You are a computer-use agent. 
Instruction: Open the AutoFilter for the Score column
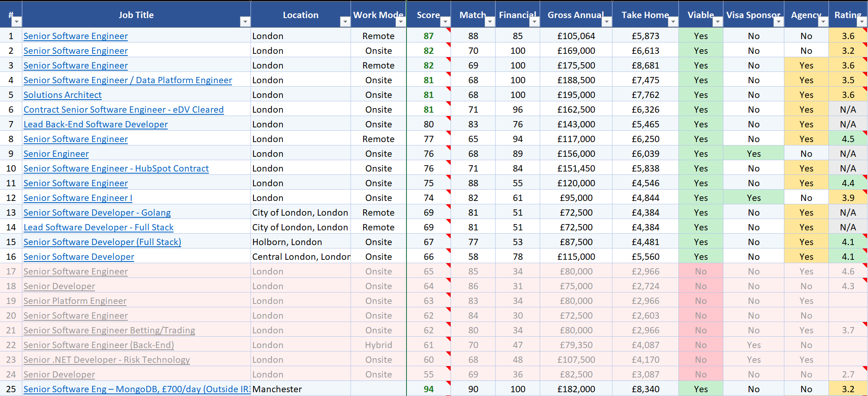[445, 21]
